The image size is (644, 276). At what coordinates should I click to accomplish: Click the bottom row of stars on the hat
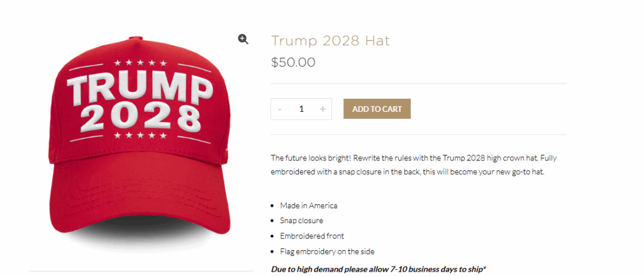coord(140,135)
